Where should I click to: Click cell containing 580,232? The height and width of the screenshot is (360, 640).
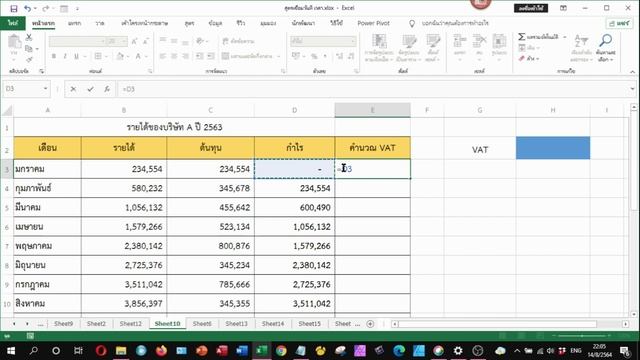124,188
